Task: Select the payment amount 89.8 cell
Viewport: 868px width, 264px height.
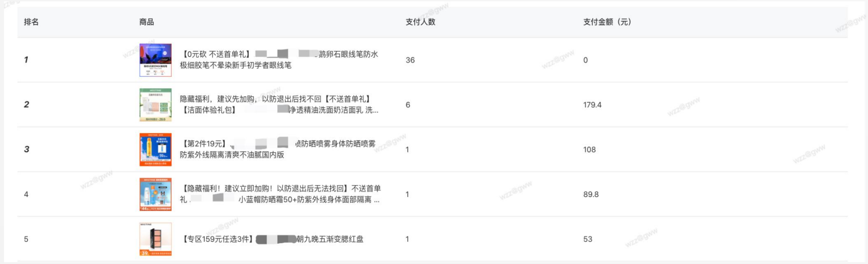Action: [591, 194]
